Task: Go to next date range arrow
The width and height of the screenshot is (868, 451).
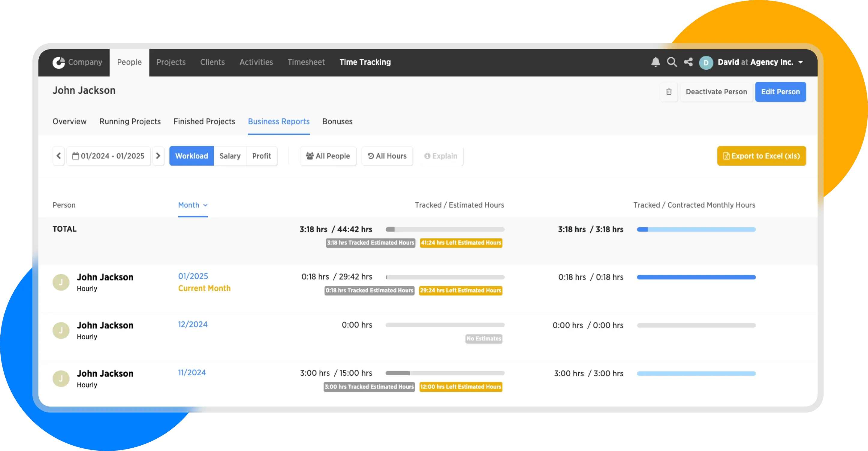Action: pyautogui.click(x=158, y=156)
